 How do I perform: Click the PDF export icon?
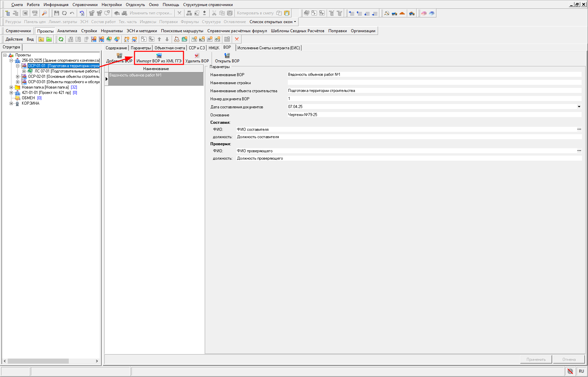coord(35,13)
